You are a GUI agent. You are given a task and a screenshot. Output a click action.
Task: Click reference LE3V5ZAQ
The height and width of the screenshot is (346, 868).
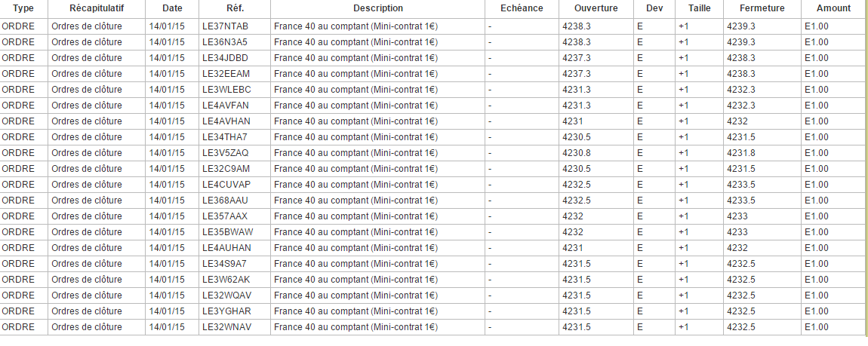[x=226, y=152]
